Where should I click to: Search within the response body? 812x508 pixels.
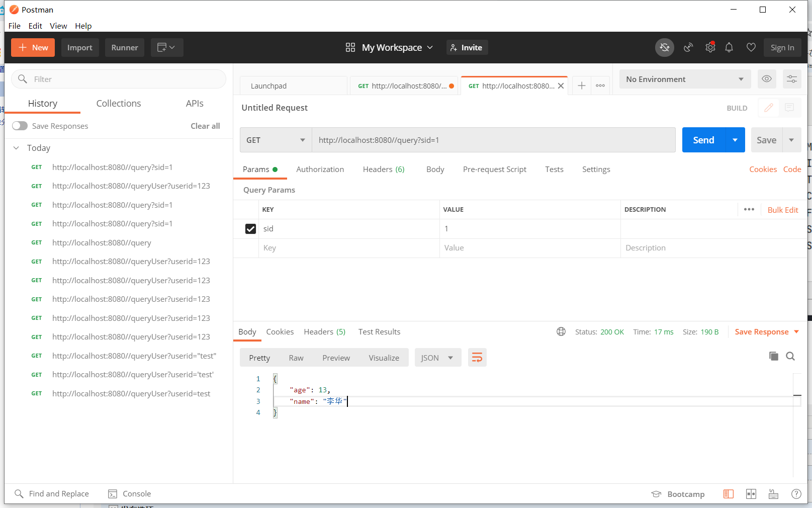(x=790, y=356)
